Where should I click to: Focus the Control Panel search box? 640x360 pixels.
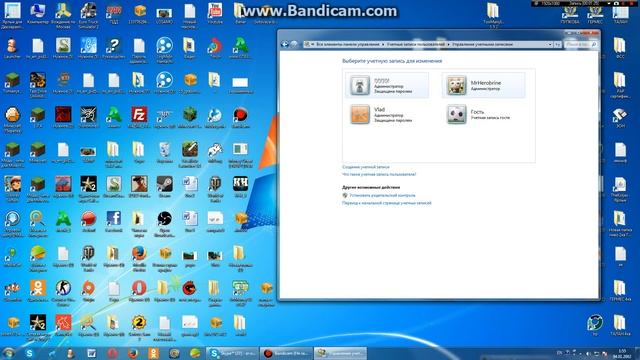coord(581,44)
